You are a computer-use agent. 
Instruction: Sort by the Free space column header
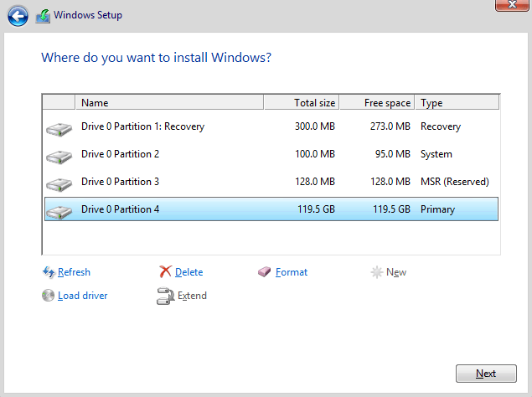[x=377, y=103]
